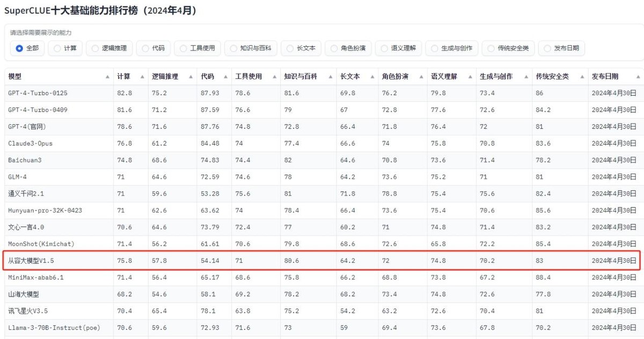Click the 语义理解 column header

(444, 77)
